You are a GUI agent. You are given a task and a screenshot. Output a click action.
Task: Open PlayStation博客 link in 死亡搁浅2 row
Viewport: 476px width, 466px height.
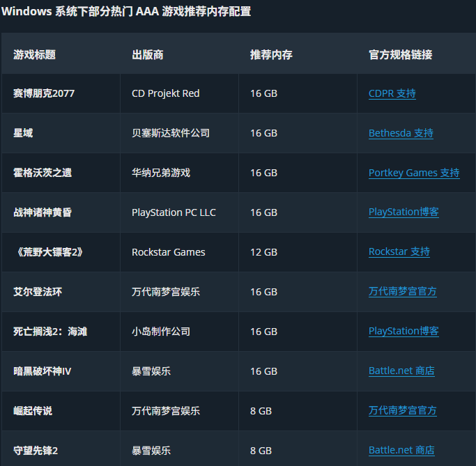point(404,331)
